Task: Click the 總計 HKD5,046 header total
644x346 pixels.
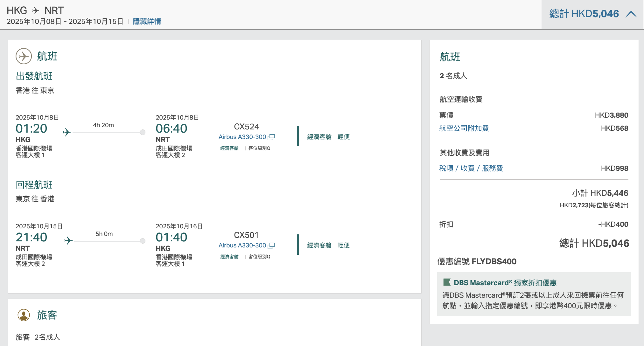Action: tap(584, 14)
